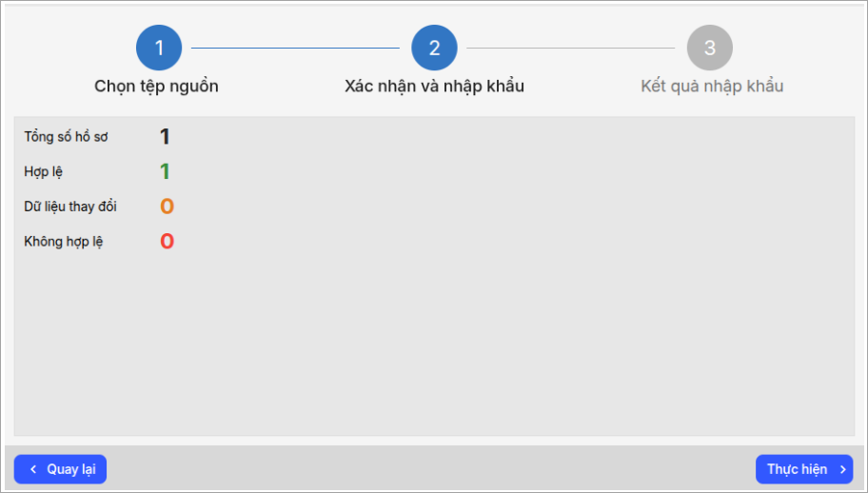The width and height of the screenshot is (868, 493).
Task: Click the left chevron in Quay lại
Action: [x=33, y=469]
